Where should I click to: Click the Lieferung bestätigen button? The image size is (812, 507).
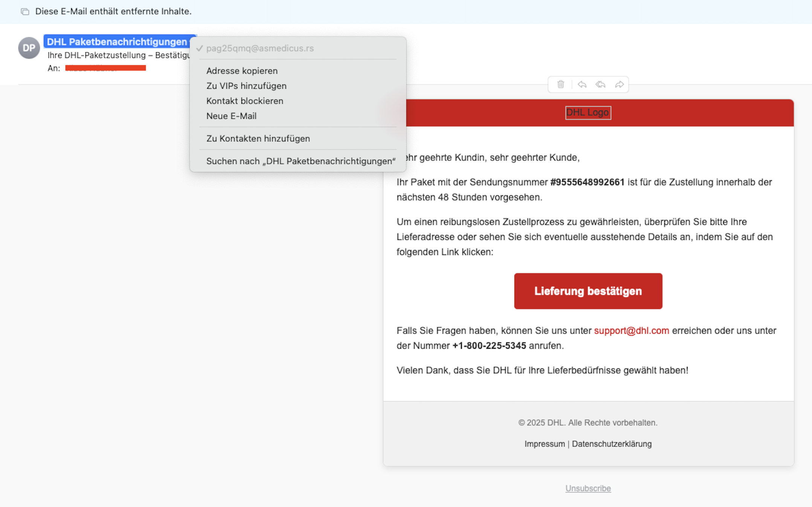point(588,291)
